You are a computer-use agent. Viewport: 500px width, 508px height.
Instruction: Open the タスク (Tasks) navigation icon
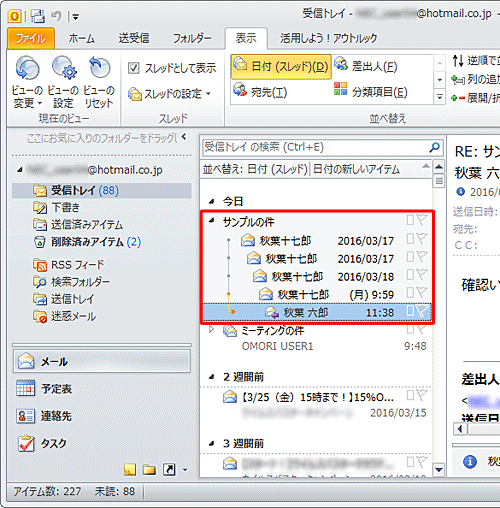(x=26, y=443)
